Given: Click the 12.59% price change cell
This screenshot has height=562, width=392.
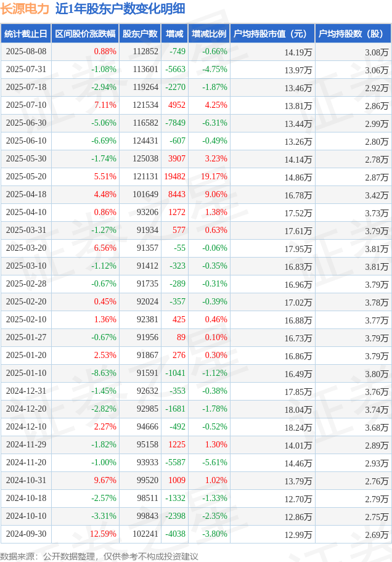Looking at the screenshot, I should pos(85,534).
